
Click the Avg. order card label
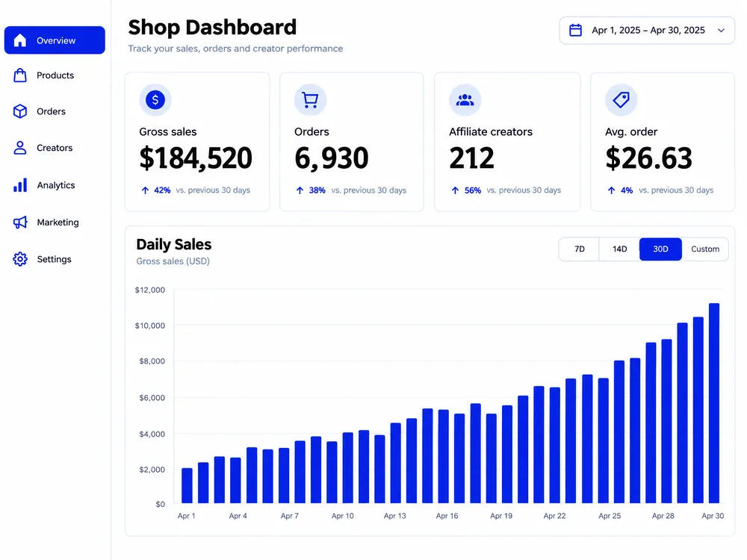[x=631, y=131]
